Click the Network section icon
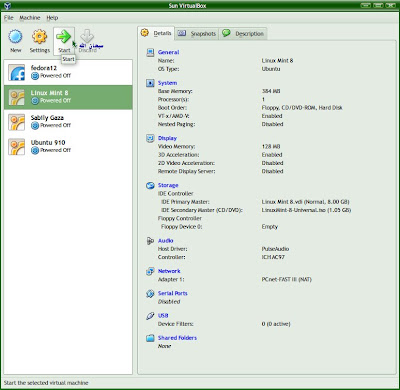400x390 pixels. coord(150,271)
